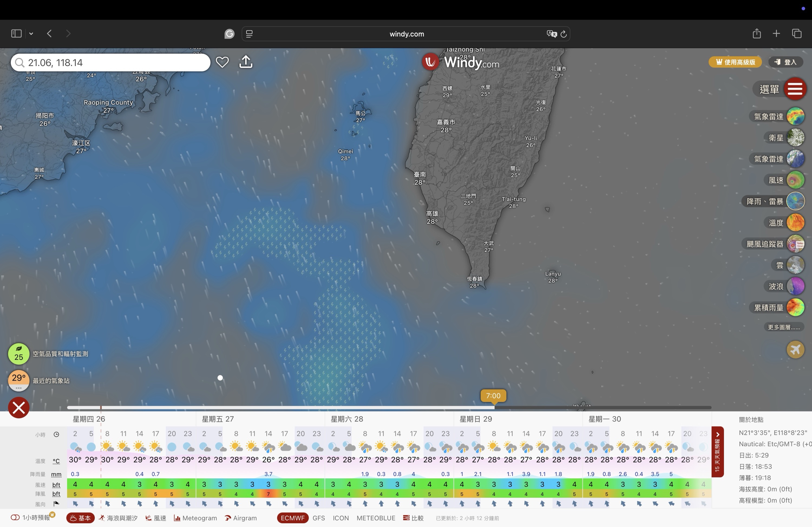Screen dimensions: 812x527
Task: Open the red hamburger menu (選單)
Action: 795,89
